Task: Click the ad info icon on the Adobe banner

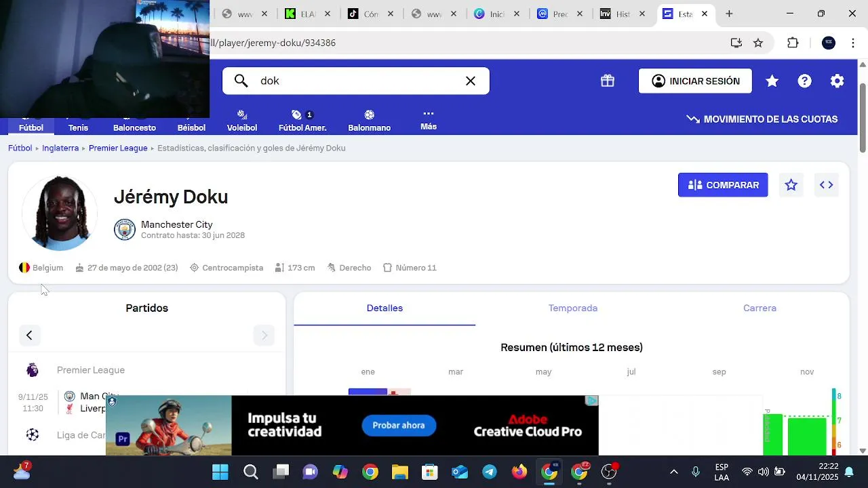Action: coord(592,401)
